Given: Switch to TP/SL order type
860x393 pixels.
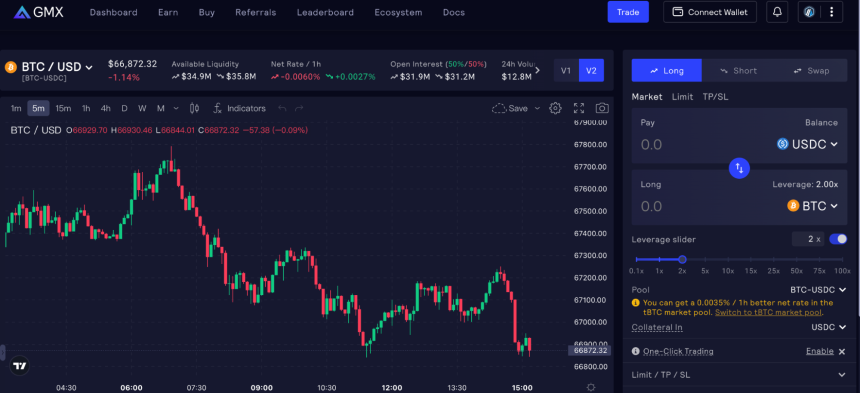Looking at the screenshot, I should click(x=715, y=97).
